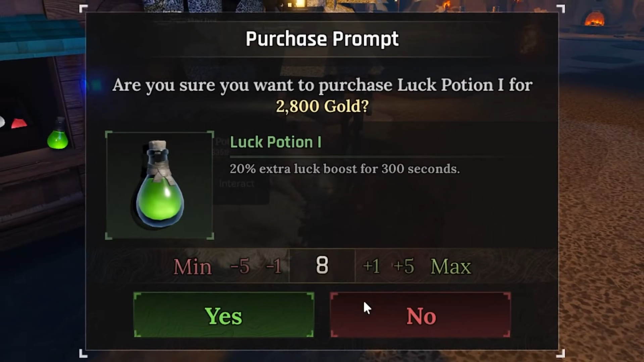Image resolution: width=644 pixels, height=362 pixels.
Task: Click the green Luck Potion I item name
Action: click(276, 142)
